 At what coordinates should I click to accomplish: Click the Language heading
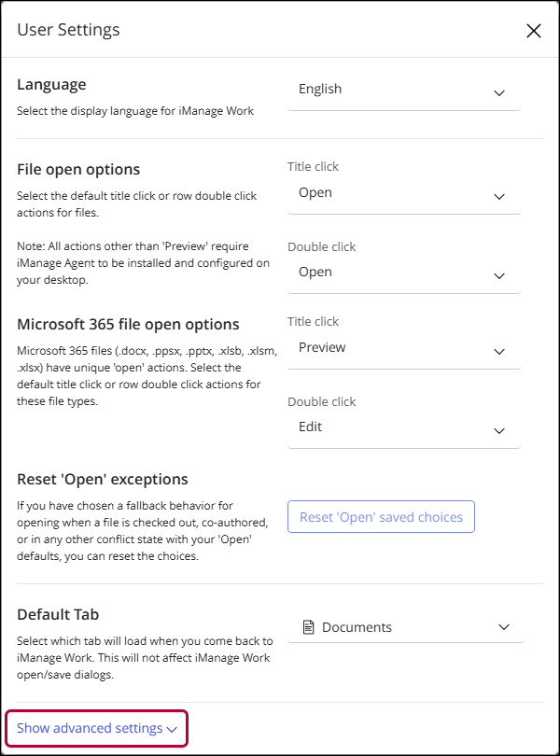(51, 84)
